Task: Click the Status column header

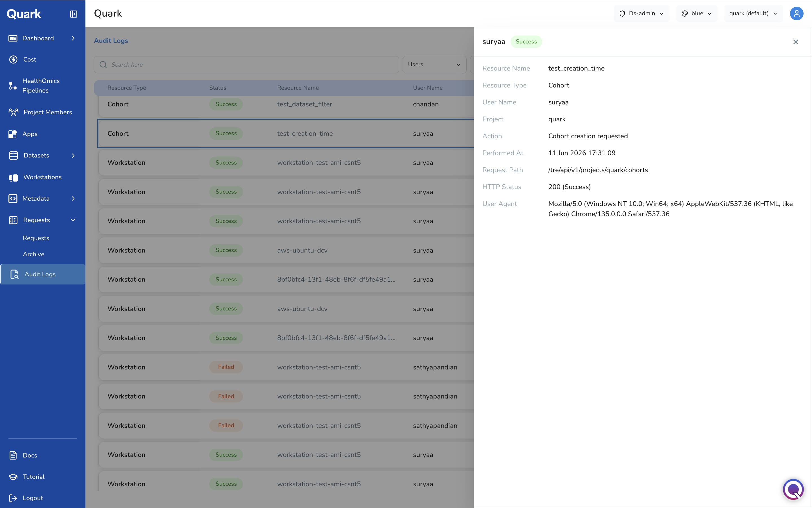Action: [x=217, y=88]
